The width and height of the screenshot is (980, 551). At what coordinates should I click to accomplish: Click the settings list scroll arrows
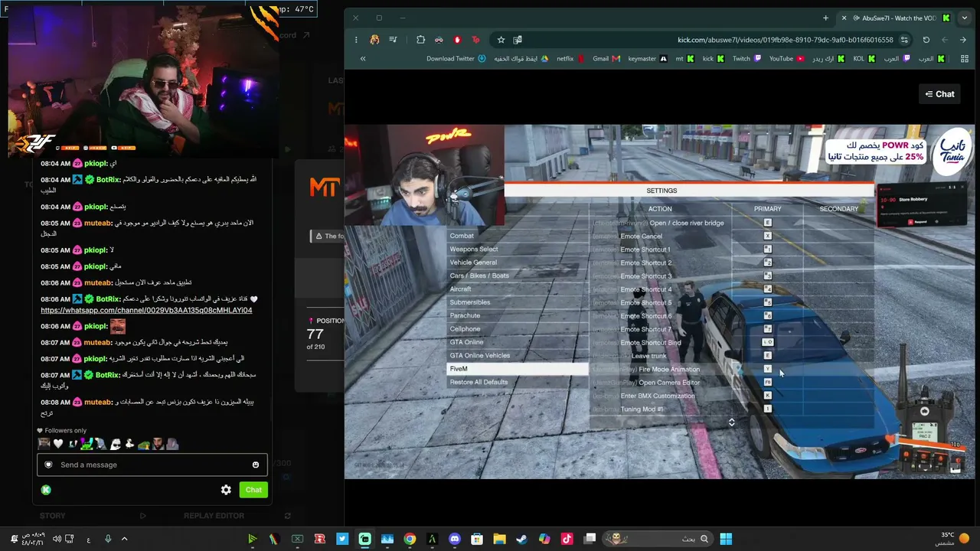click(x=731, y=422)
